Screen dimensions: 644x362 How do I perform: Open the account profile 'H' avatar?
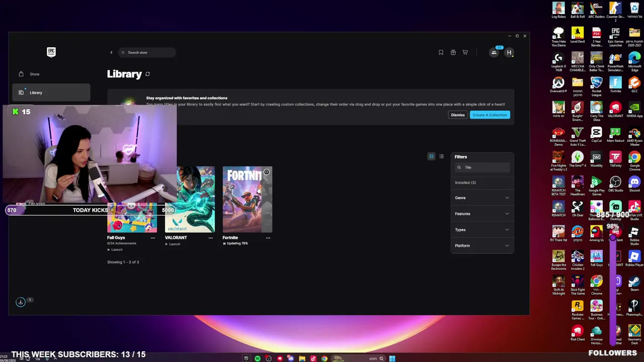(509, 52)
